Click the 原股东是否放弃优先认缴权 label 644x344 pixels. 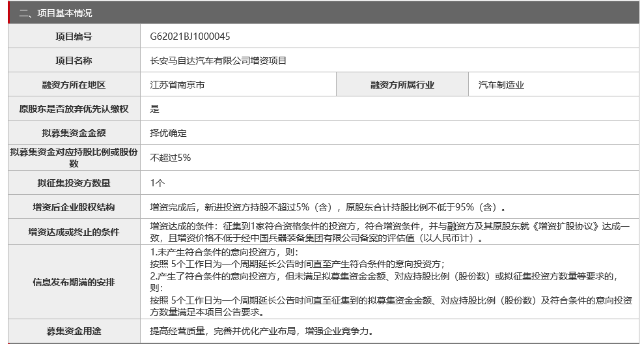tap(74, 109)
